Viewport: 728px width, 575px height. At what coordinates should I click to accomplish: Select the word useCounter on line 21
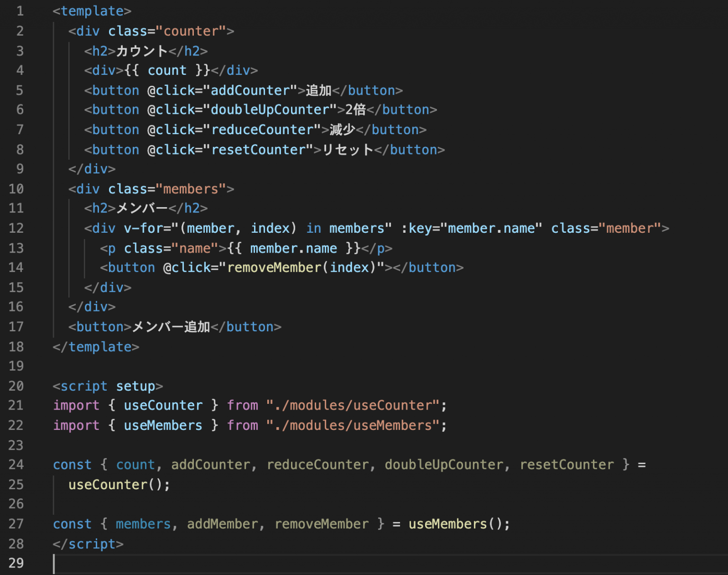pos(163,405)
